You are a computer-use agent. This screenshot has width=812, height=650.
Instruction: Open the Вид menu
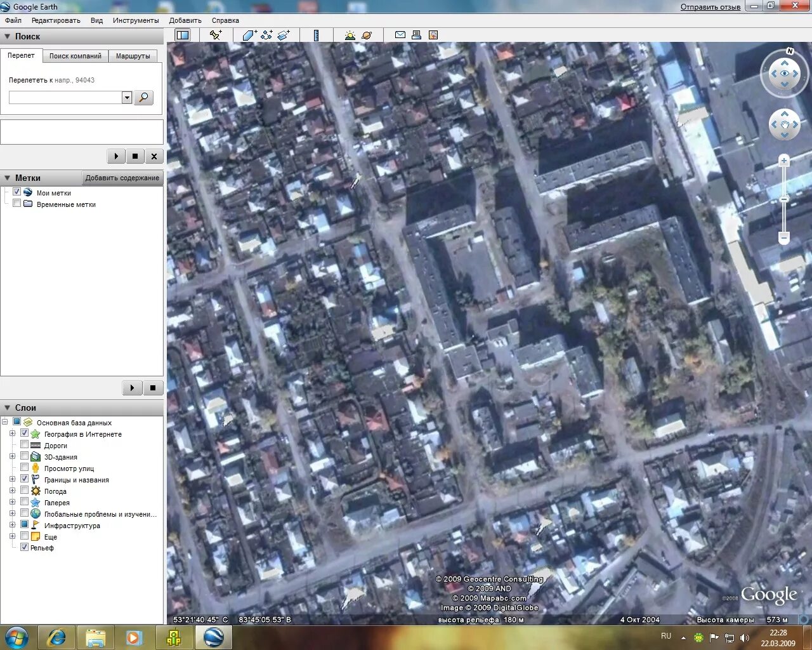point(96,20)
